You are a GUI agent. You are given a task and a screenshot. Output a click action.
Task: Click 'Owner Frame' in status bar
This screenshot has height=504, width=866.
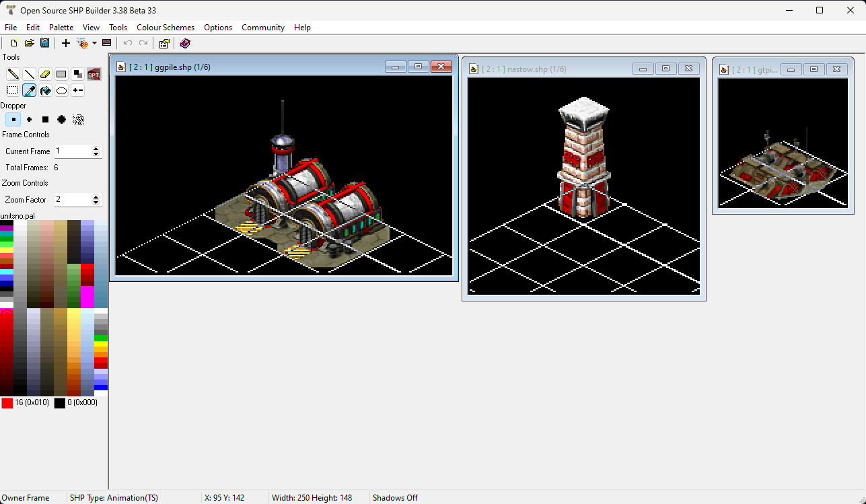tap(26, 498)
